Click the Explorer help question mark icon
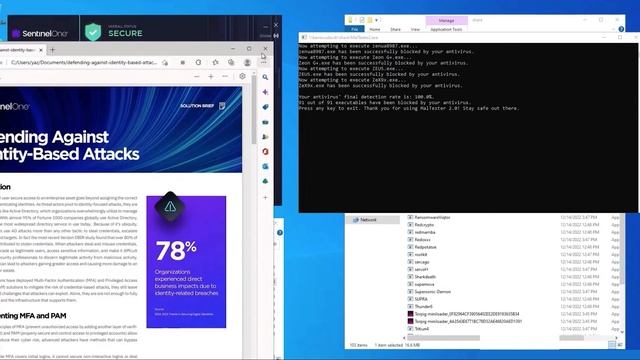The height and width of the screenshot is (360, 640). (x=621, y=29)
